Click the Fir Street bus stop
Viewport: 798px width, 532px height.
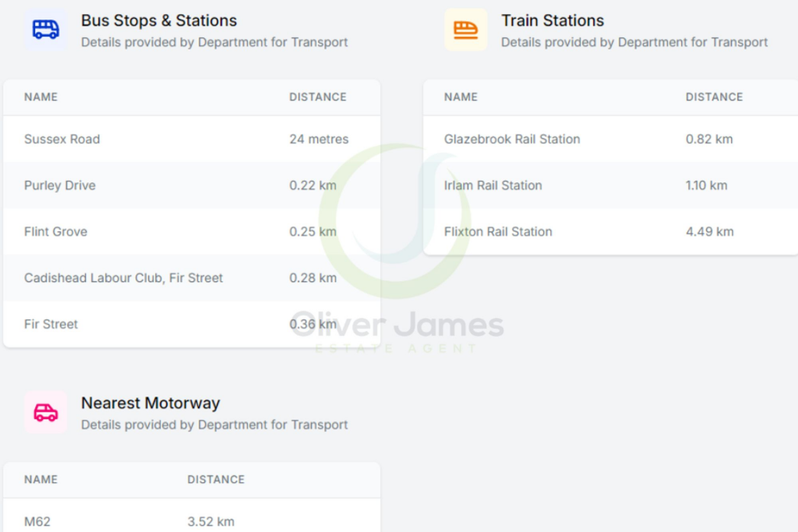coord(51,324)
